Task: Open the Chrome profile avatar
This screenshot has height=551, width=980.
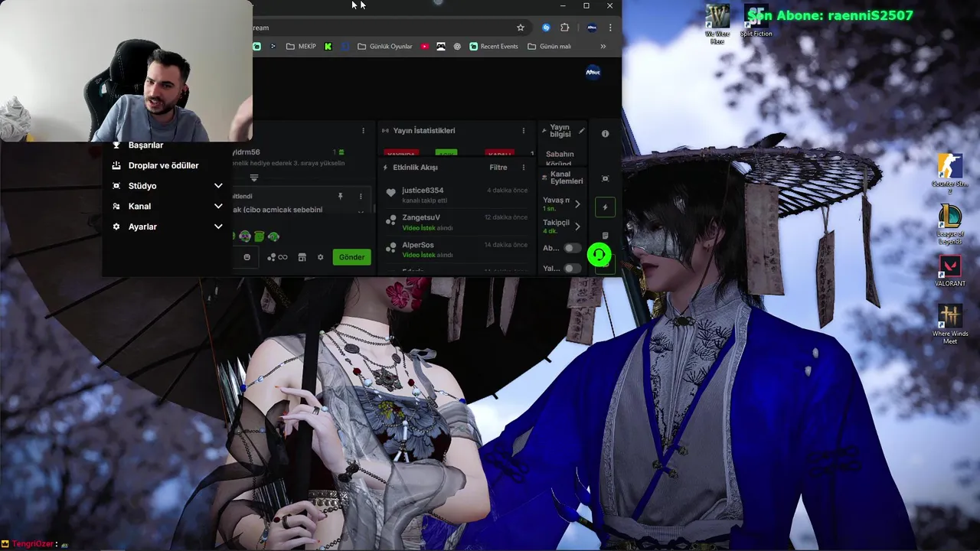Action: tap(592, 28)
